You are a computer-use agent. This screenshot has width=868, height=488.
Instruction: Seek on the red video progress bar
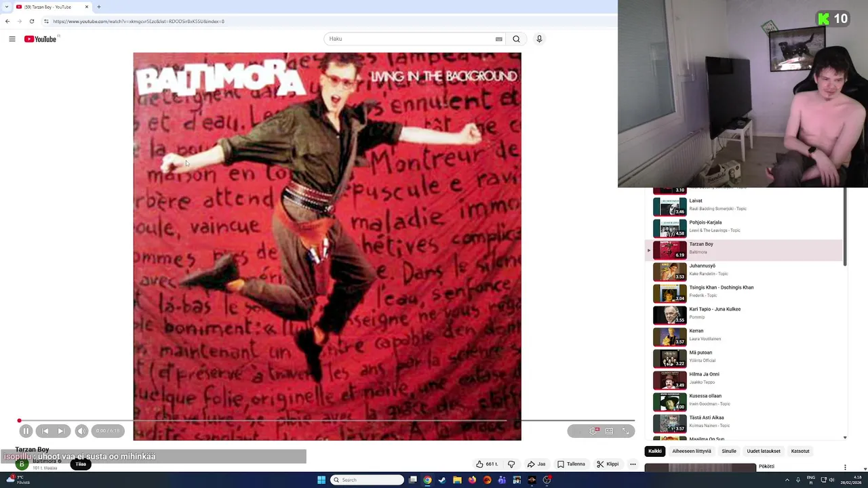pos(326,421)
